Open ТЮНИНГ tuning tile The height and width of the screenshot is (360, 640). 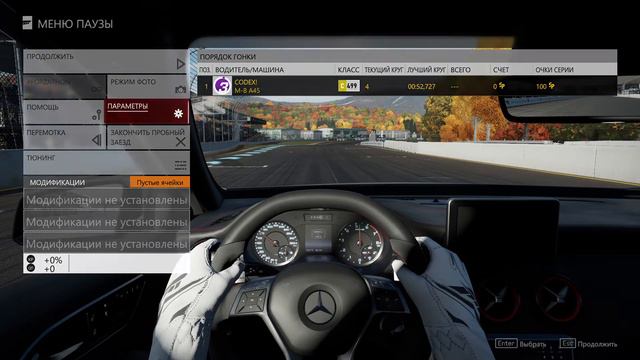pos(107,162)
